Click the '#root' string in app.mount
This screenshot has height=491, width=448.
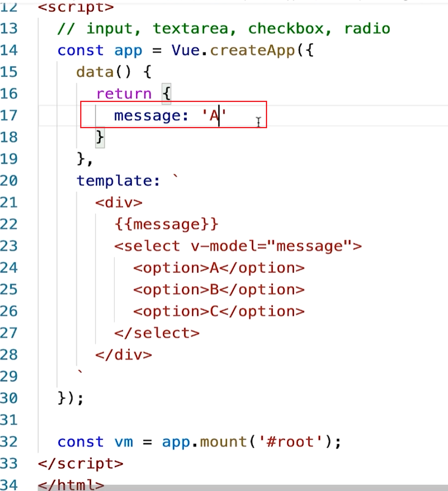tap(290, 442)
